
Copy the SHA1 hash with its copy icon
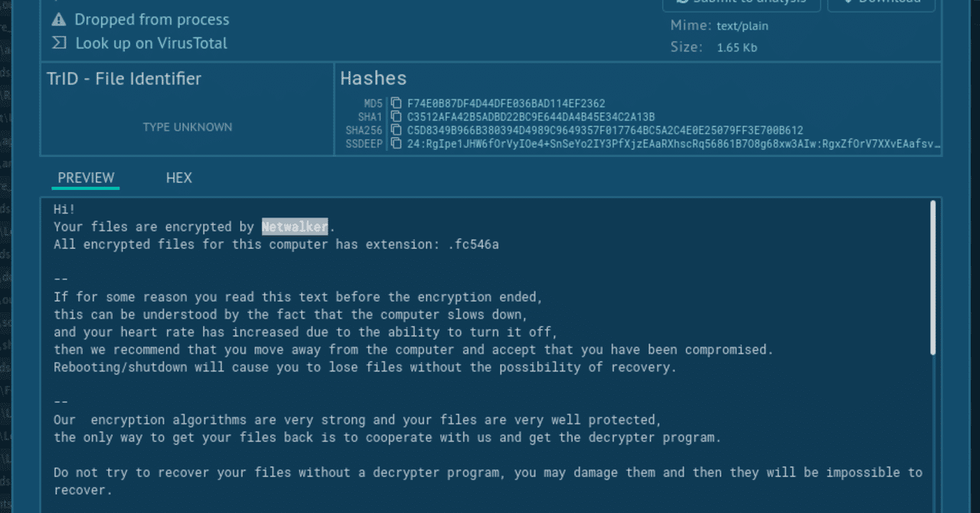(396, 117)
